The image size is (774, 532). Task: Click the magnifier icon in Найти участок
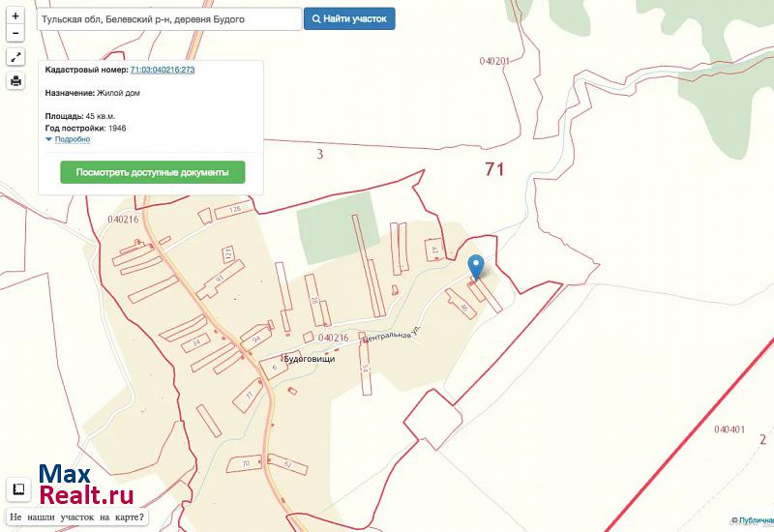(315, 18)
